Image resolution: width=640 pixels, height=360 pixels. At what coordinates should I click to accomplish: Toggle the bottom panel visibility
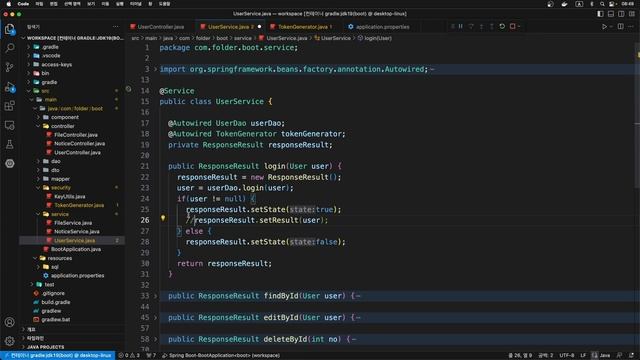[x=611, y=14]
